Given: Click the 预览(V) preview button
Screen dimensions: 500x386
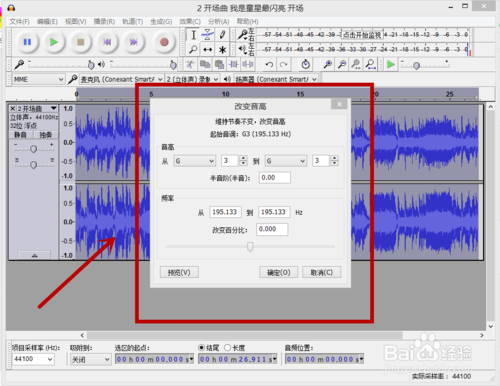Looking at the screenshot, I should point(179,272).
